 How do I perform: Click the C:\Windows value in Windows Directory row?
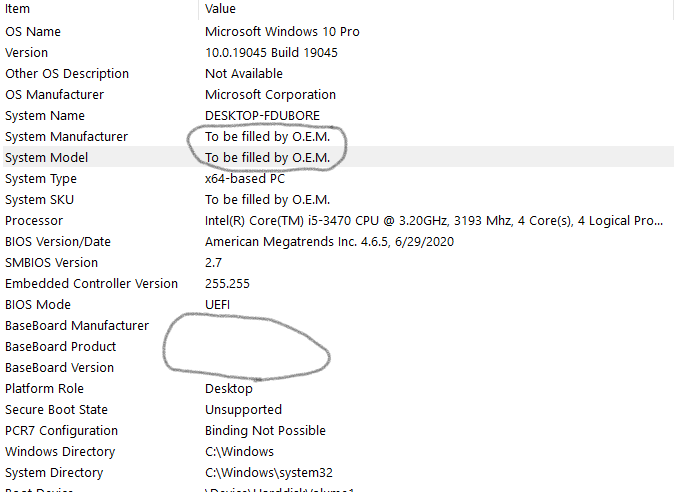[x=239, y=452]
